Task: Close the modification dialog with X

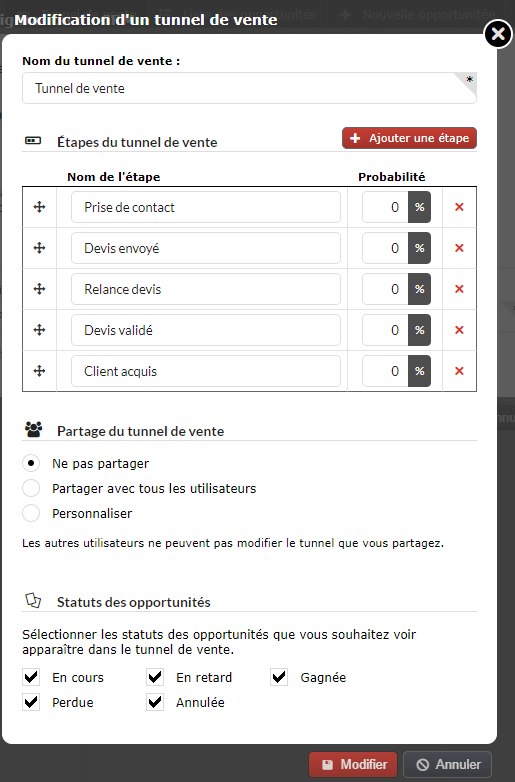Action: 498,34
